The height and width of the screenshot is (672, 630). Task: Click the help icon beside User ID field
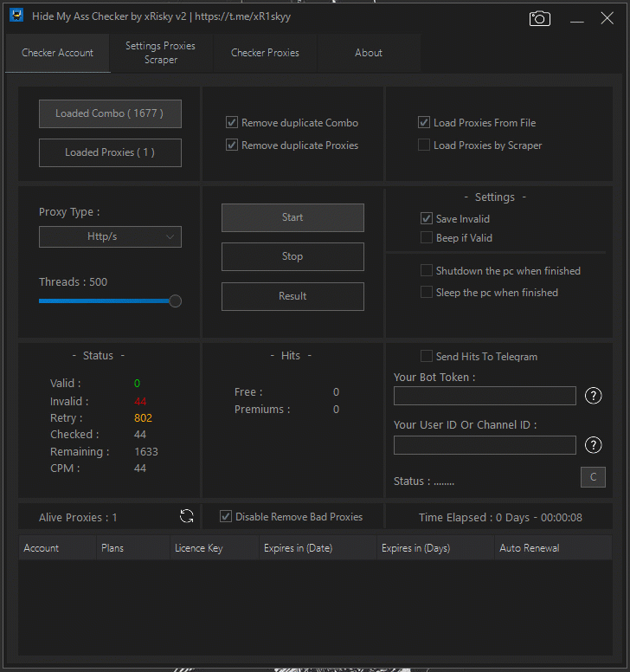(593, 445)
